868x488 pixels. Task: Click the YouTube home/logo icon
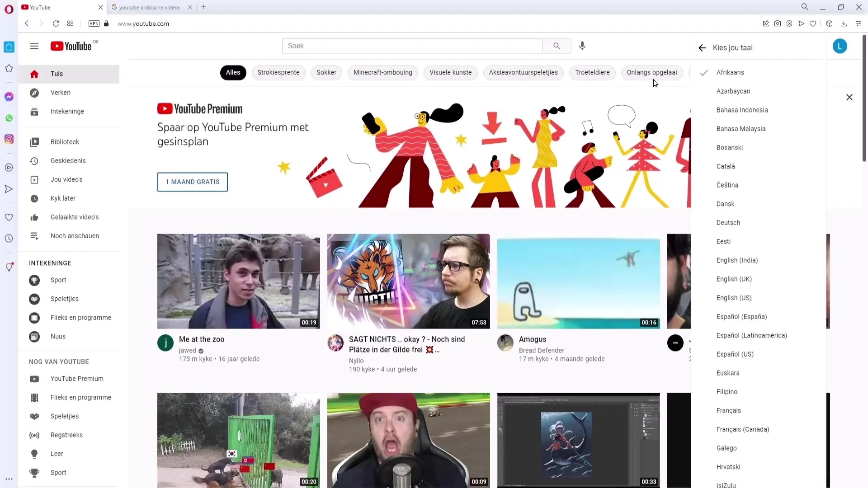click(71, 46)
